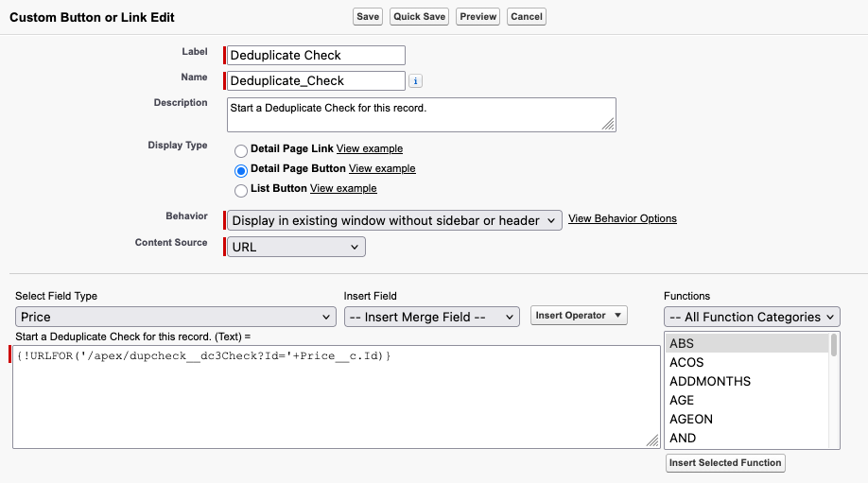
Task: Click the info icon beside Name field
Action: (415, 80)
